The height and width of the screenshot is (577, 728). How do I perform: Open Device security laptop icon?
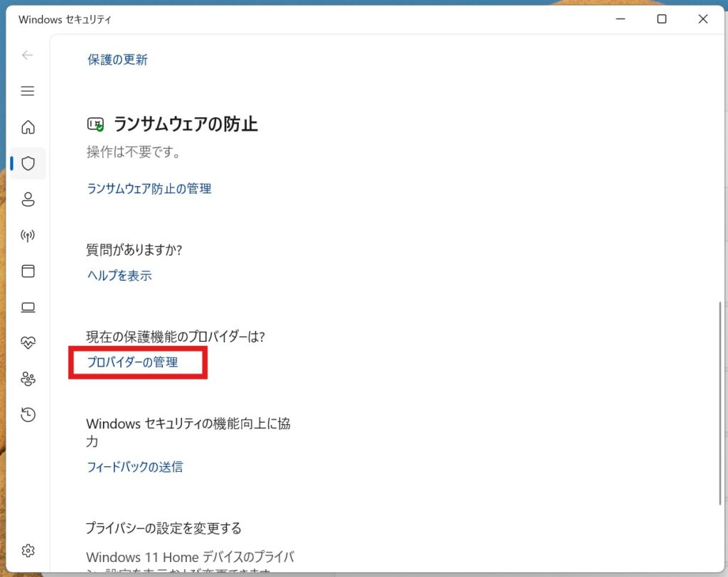28,307
